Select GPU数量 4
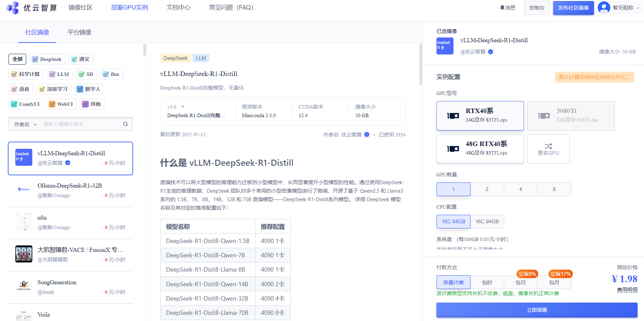 (x=521, y=189)
